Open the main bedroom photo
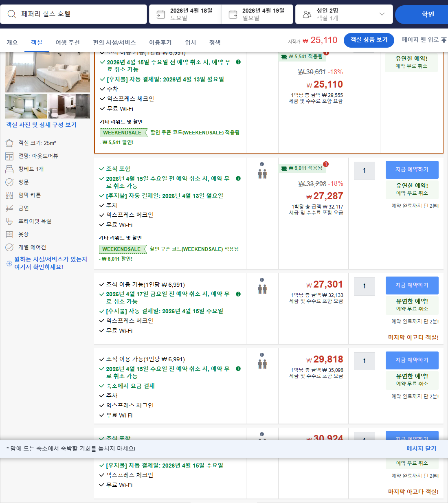 48,72
